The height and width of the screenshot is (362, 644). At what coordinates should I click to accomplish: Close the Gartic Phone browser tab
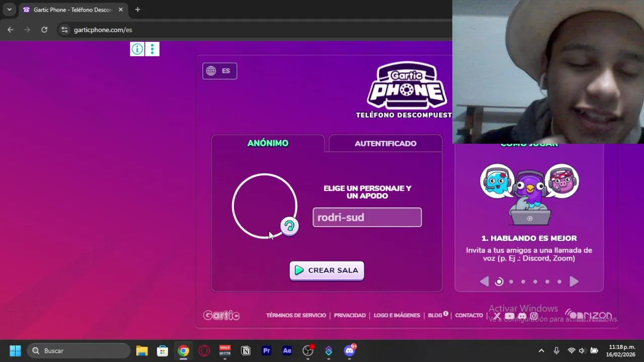click(x=121, y=10)
